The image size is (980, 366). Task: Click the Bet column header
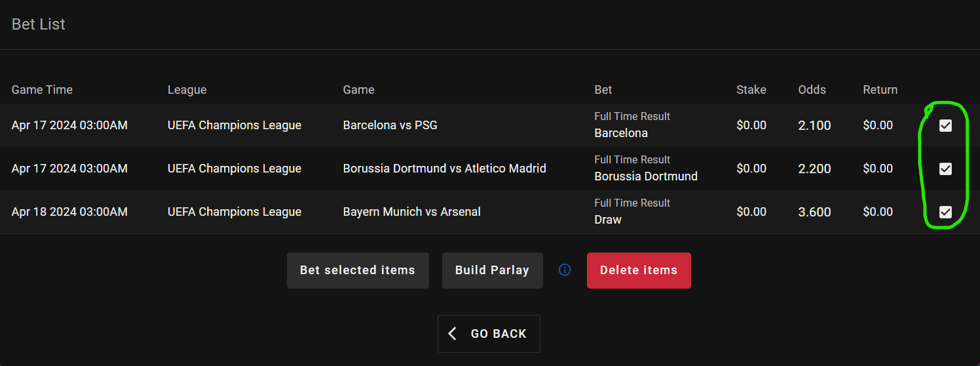pos(603,90)
